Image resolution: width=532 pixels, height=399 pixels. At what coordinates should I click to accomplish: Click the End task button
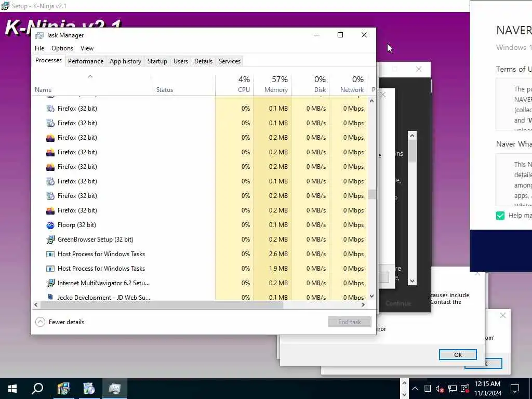click(350, 322)
